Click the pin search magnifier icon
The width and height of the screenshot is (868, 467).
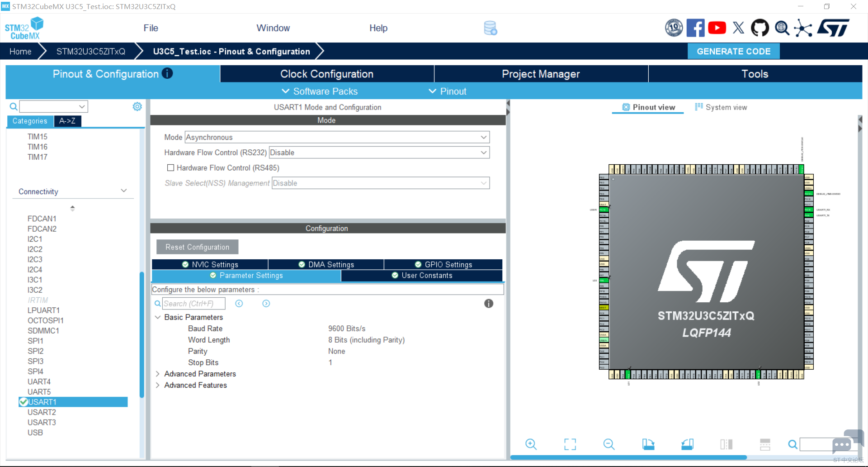pyautogui.click(x=793, y=444)
